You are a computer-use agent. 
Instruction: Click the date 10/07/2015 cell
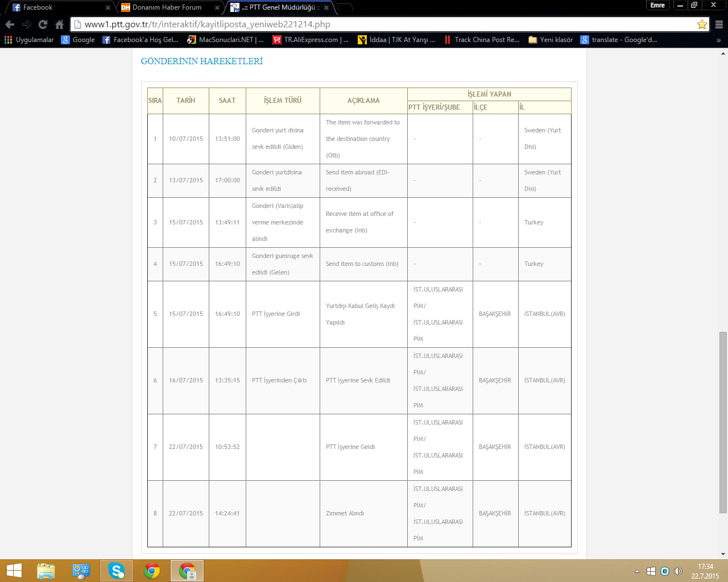(x=185, y=139)
